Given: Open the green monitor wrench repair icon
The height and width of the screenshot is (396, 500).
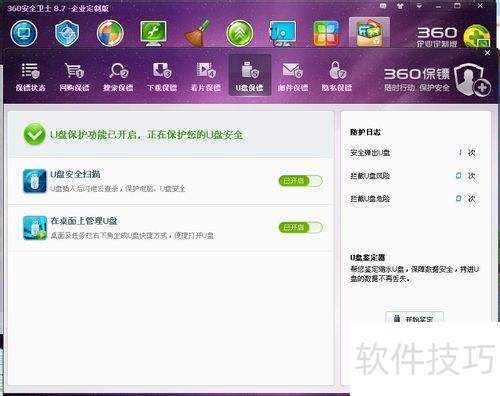Looking at the screenshot, I should pos(153,33).
